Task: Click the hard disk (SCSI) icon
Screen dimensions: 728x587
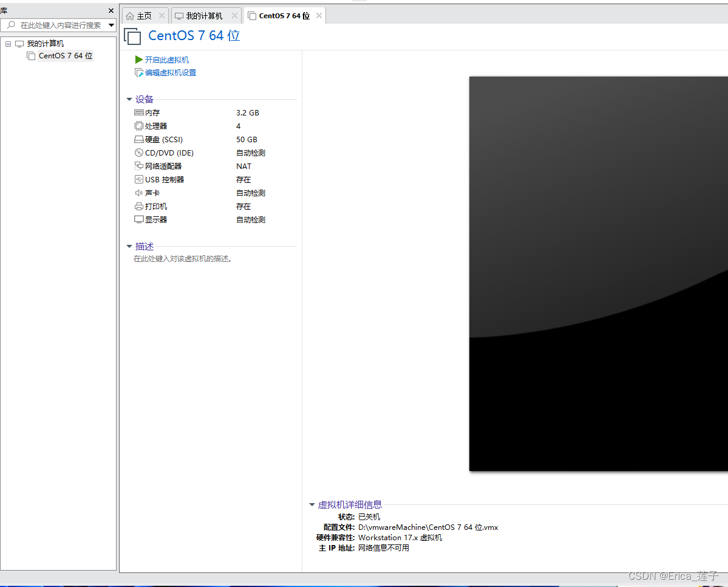Action: [x=139, y=139]
